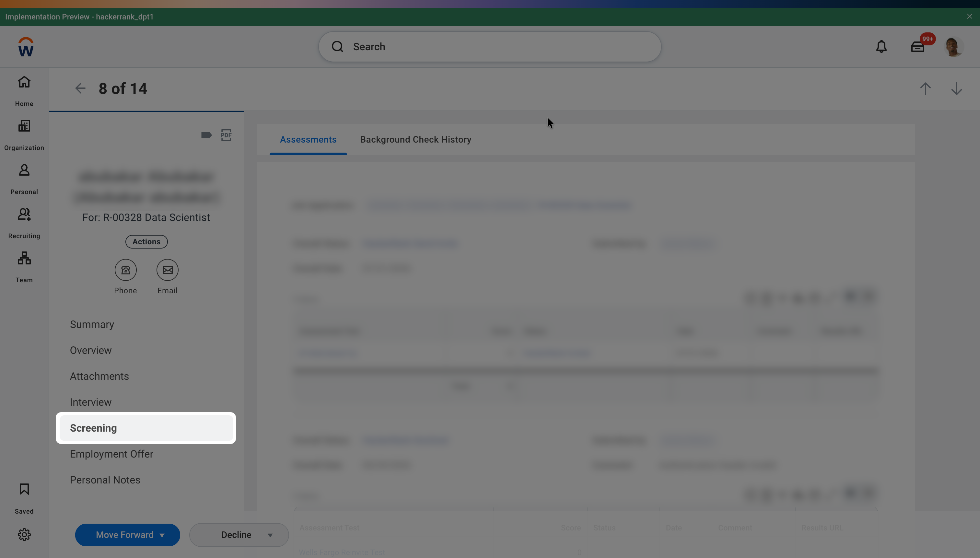This screenshot has width=980, height=558.
Task: Open the inbox with 99+ badge
Action: (918, 47)
